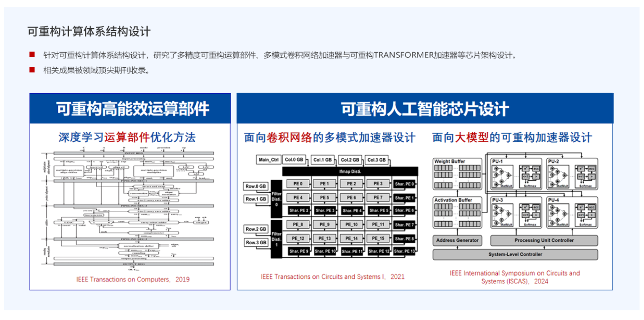Click the Address Generator block

457,240
